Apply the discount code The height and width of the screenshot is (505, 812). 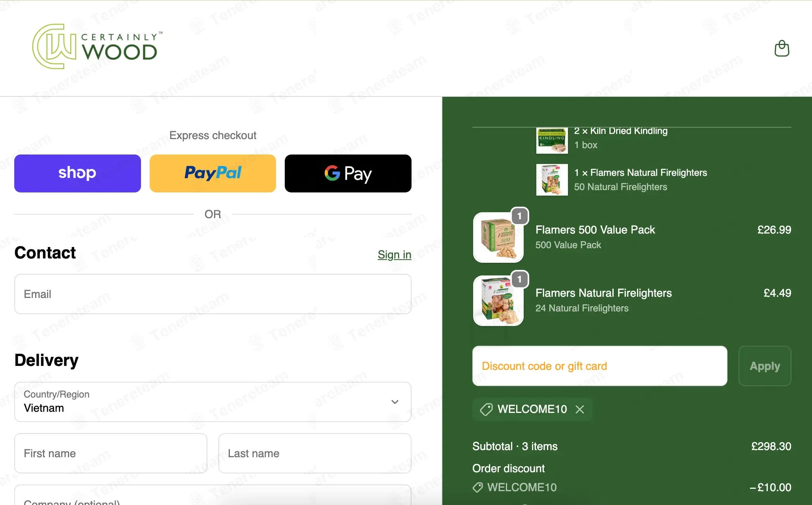pyautogui.click(x=765, y=366)
